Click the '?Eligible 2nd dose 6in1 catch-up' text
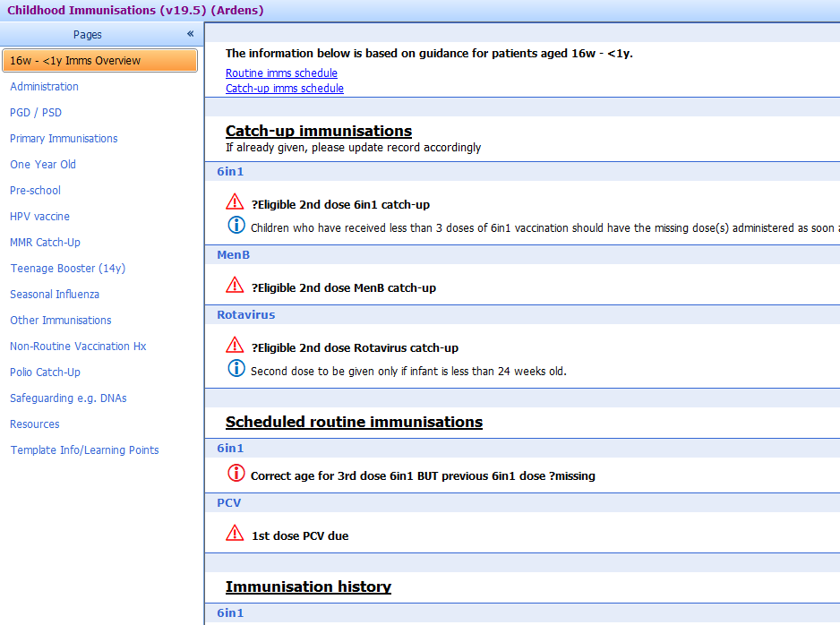Viewport: 840px width, 625px height. pyautogui.click(x=340, y=204)
